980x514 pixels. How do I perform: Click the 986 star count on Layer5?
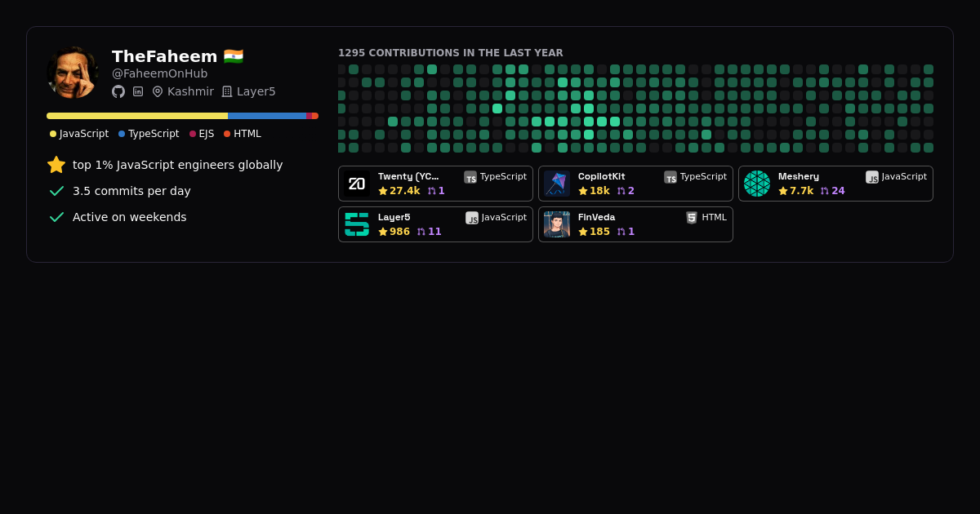pos(400,232)
